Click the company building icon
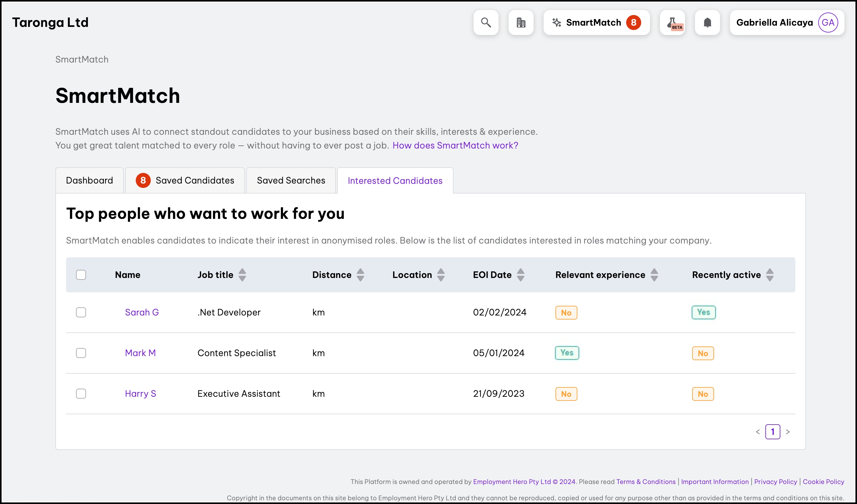 521,23
